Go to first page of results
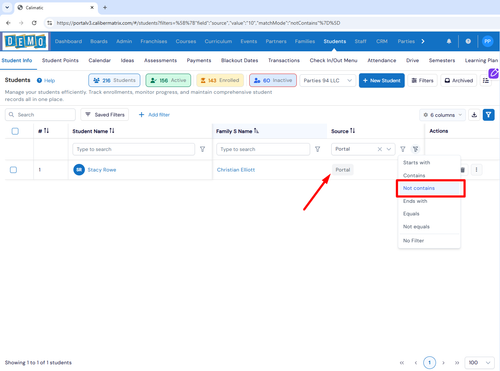The width and height of the screenshot is (500, 371). [402, 363]
